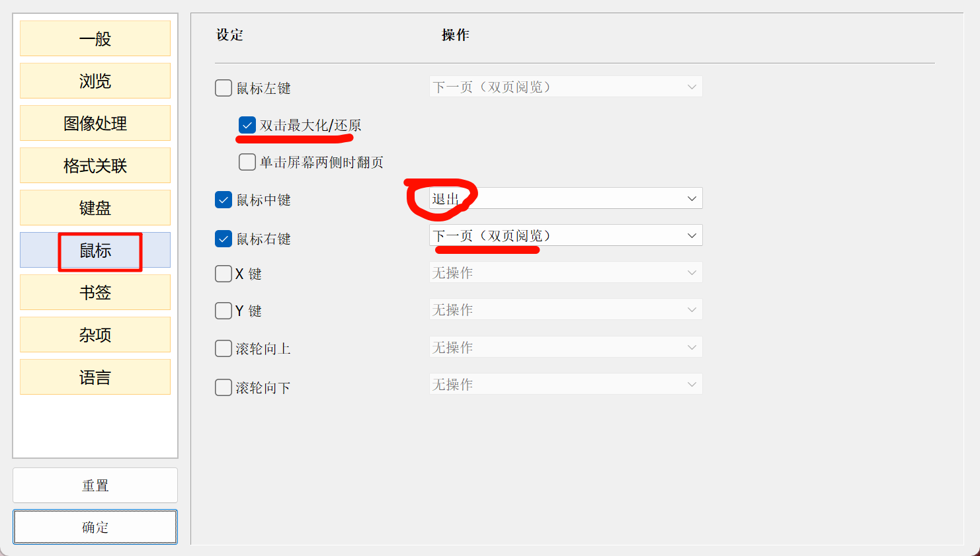This screenshot has width=980, height=556.
Task: Confirm settings with the 确定 button
Action: [x=95, y=527]
